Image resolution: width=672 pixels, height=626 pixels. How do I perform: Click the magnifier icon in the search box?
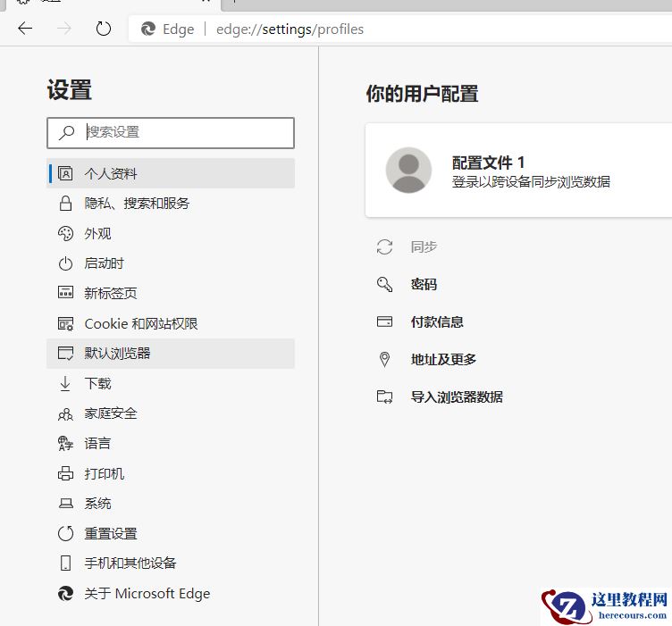point(66,132)
